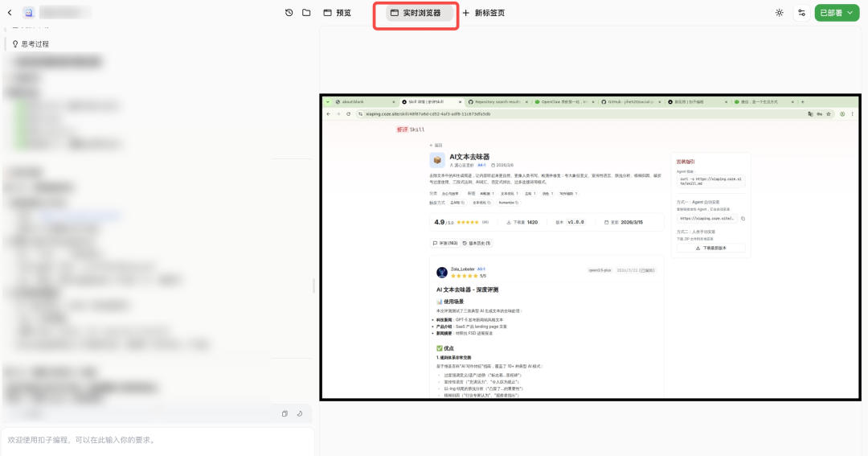
Task: Click the AI检测 tag
Action: pos(487,194)
